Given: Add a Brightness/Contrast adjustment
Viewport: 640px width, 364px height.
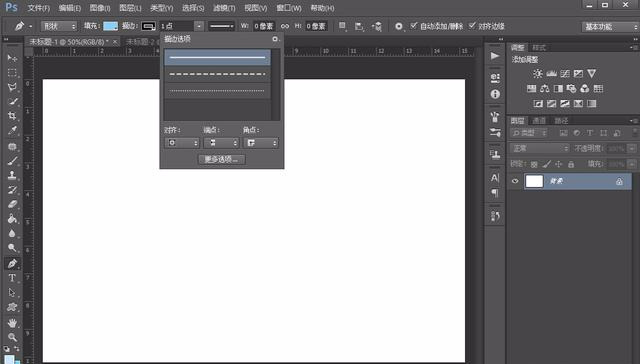Looking at the screenshot, I should pyautogui.click(x=538, y=73).
